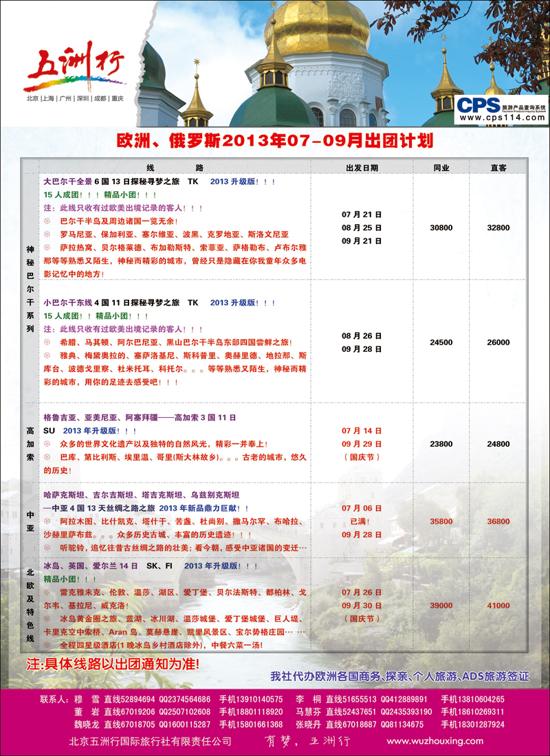The width and height of the screenshot is (550, 756).
Task: Click the 直客 price 26000
Action: coord(498,342)
